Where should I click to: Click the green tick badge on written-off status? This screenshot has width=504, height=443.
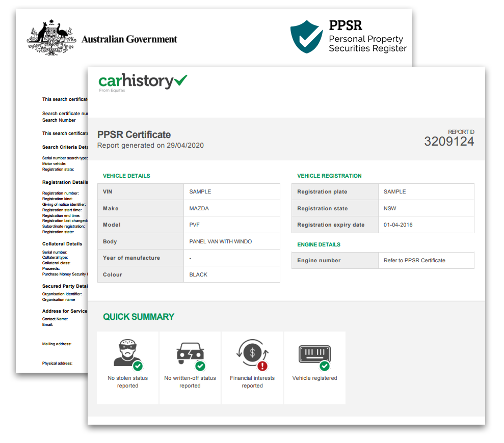200,366
